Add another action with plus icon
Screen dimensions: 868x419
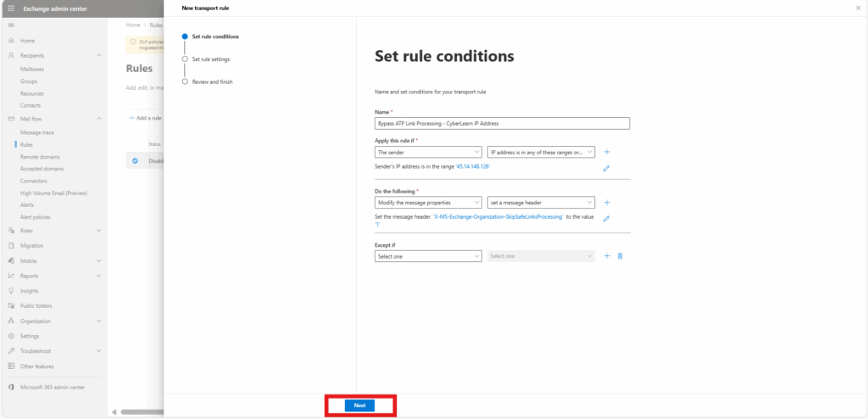click(607, 203)
